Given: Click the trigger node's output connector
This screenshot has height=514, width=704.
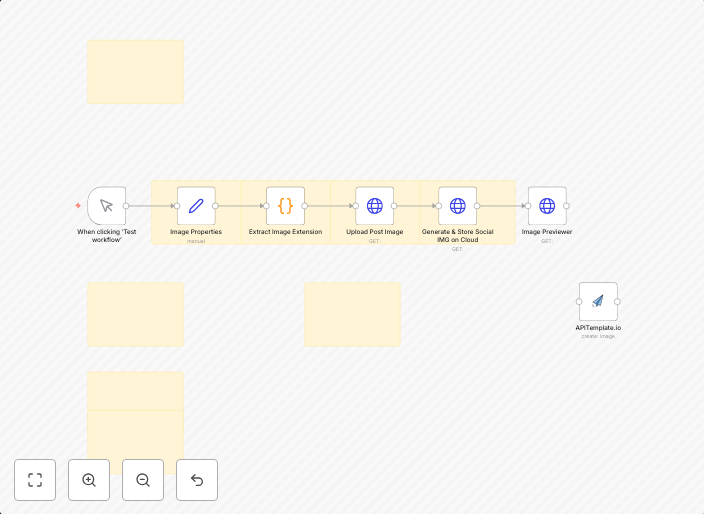Looking at the screenshot, I should tap(126, 206).
